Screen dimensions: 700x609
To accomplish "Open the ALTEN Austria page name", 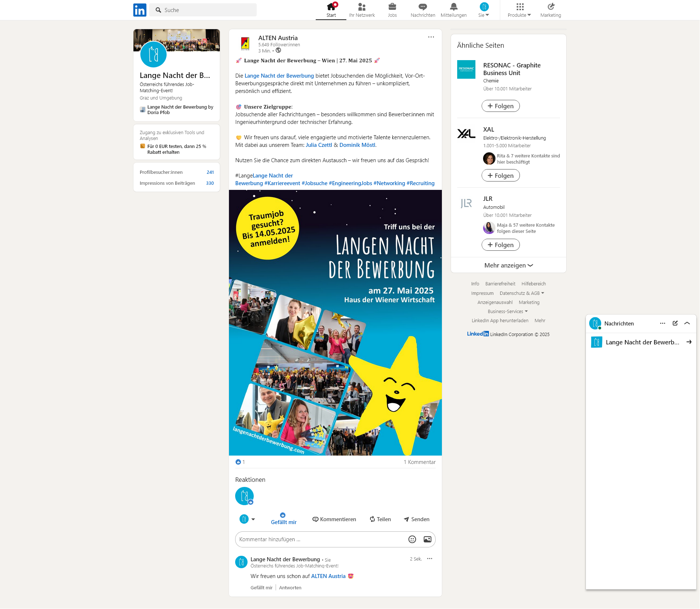I will tap(278, 38).
